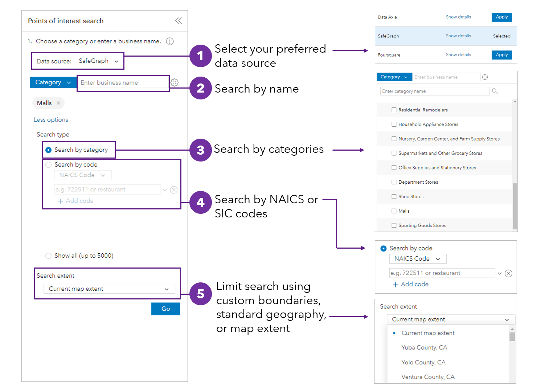Screen dimensions: 549x392
Task: Choose Yolo County, CA from extent list
Action: point(423,362)
